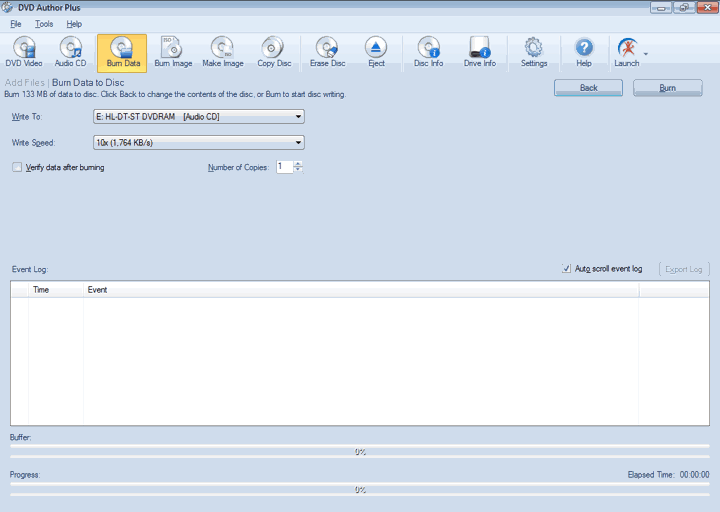Disable Auto scroll event log
Image resolution: width=720 pixels, height=512 pixels.
click(x=567, y=269)
